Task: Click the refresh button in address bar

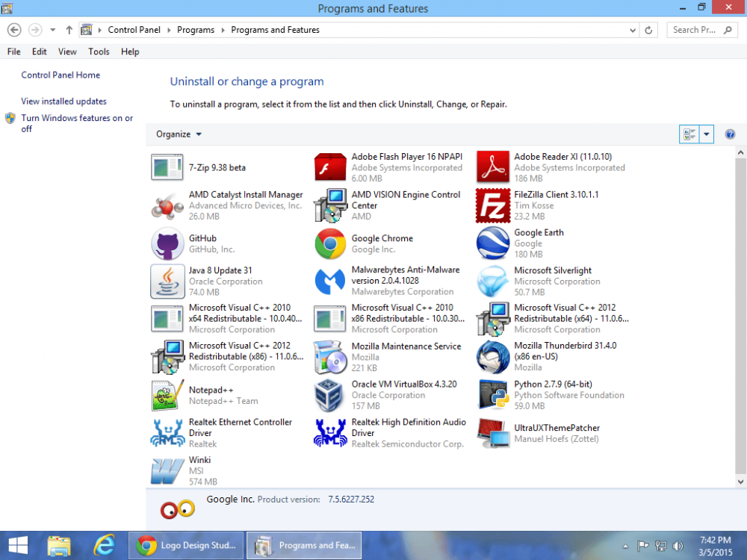Action: [x=648, y=30]
